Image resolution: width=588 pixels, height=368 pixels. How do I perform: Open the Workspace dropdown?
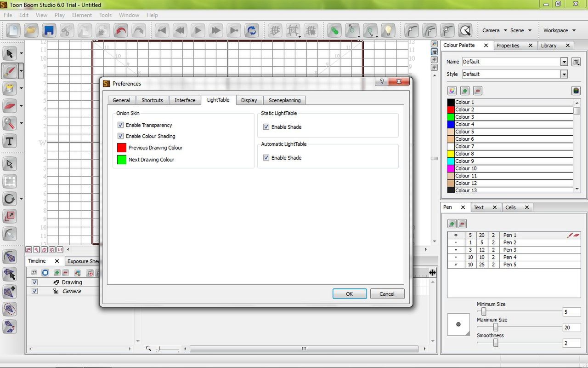(560, 30)
